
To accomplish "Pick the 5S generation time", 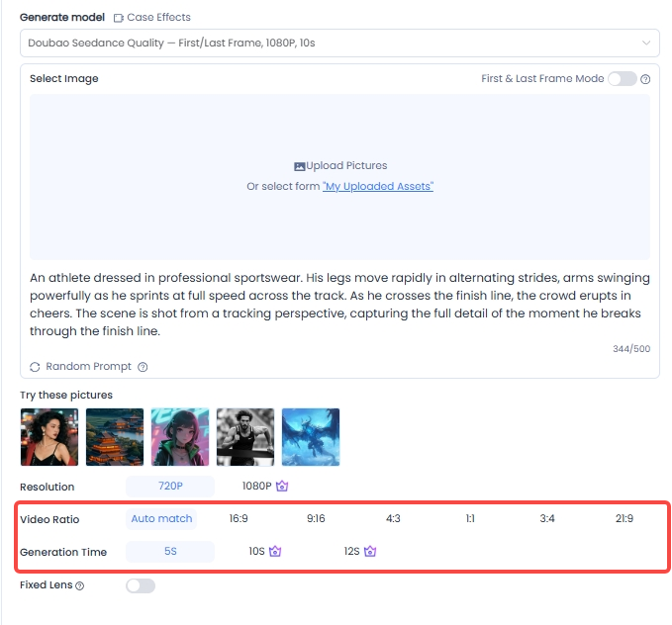I will (x=169, y=552).
